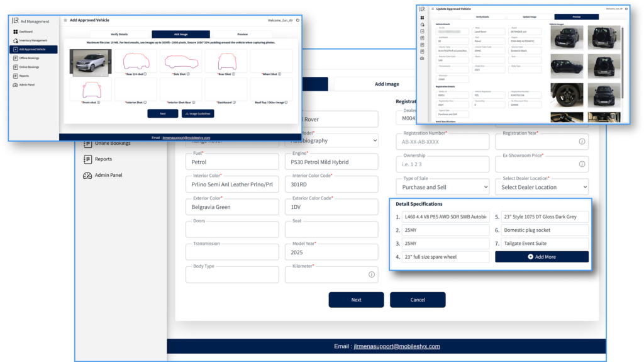The height and width of the screenshot is (362, 644).
Task: Click the Reports icon in the large sidebar
Action: point(87,159)
